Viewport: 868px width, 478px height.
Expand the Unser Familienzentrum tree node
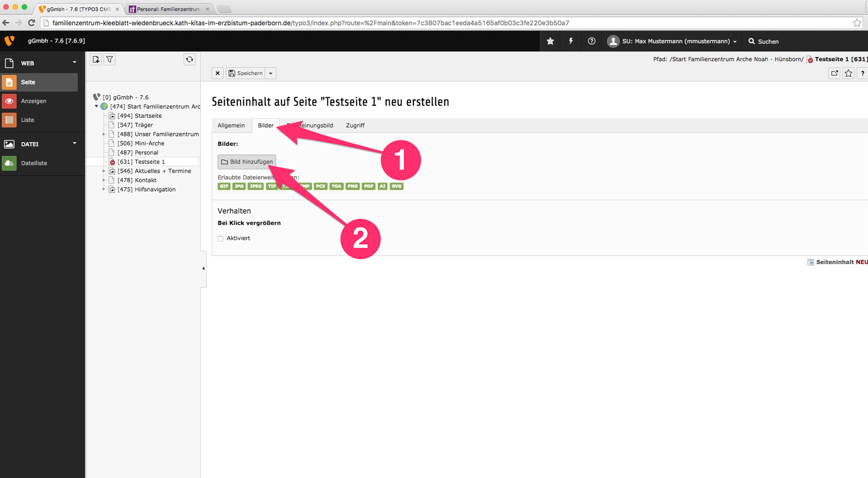[104, 134]
